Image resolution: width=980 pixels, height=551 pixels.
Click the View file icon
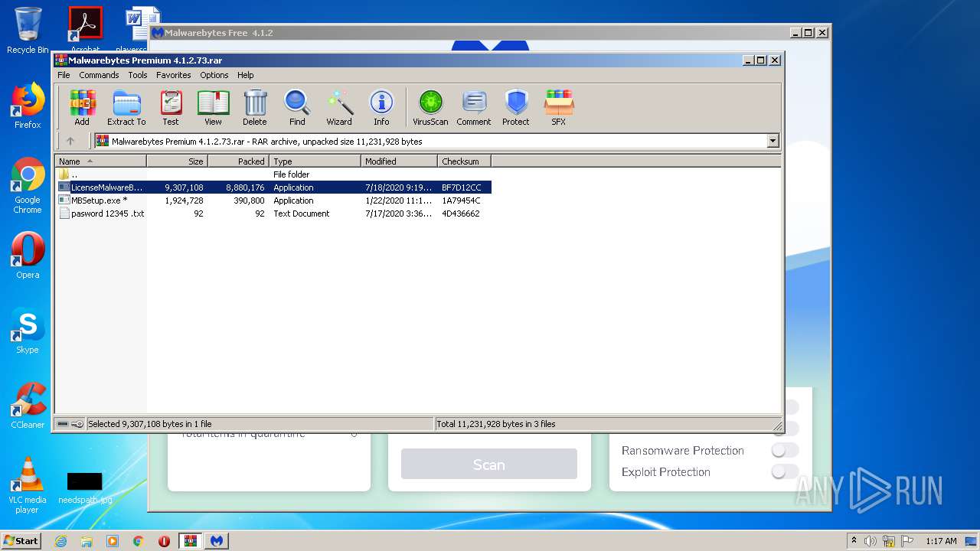[x=213, y=107]
